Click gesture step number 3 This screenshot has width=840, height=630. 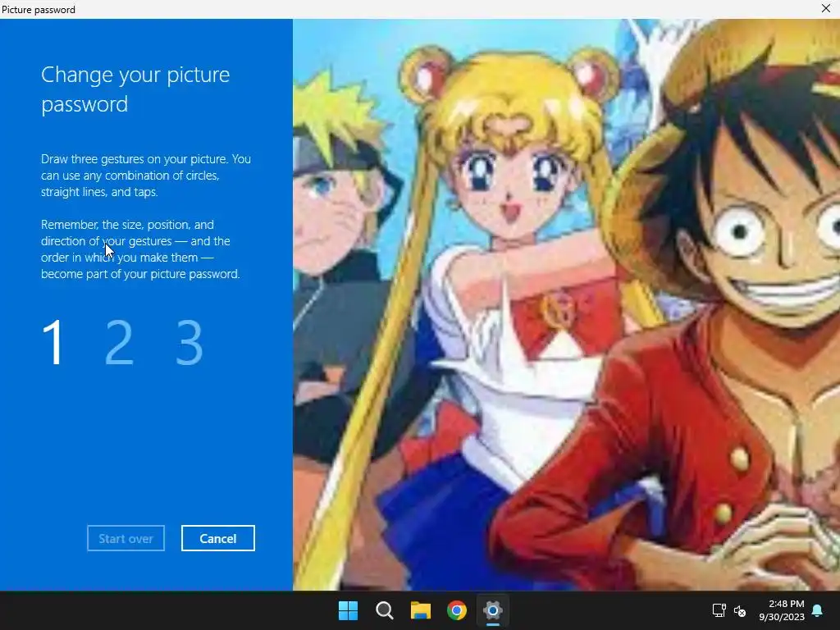[x=189, y=342]
